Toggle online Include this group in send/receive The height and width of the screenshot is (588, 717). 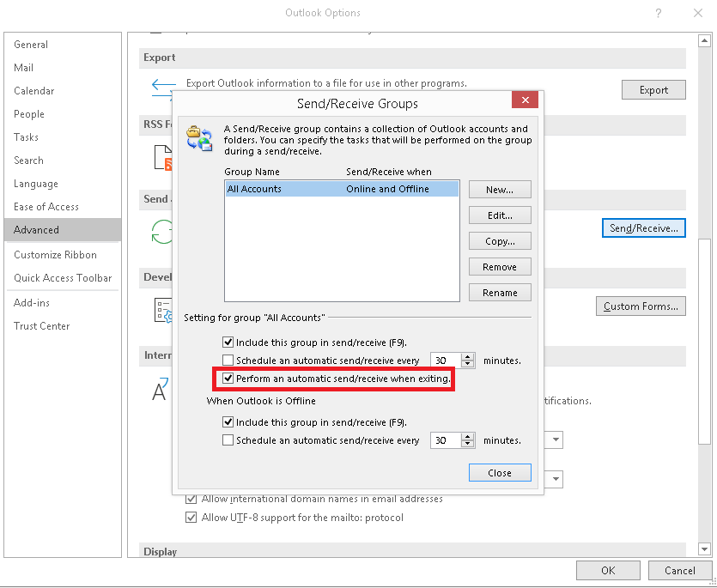228,342
